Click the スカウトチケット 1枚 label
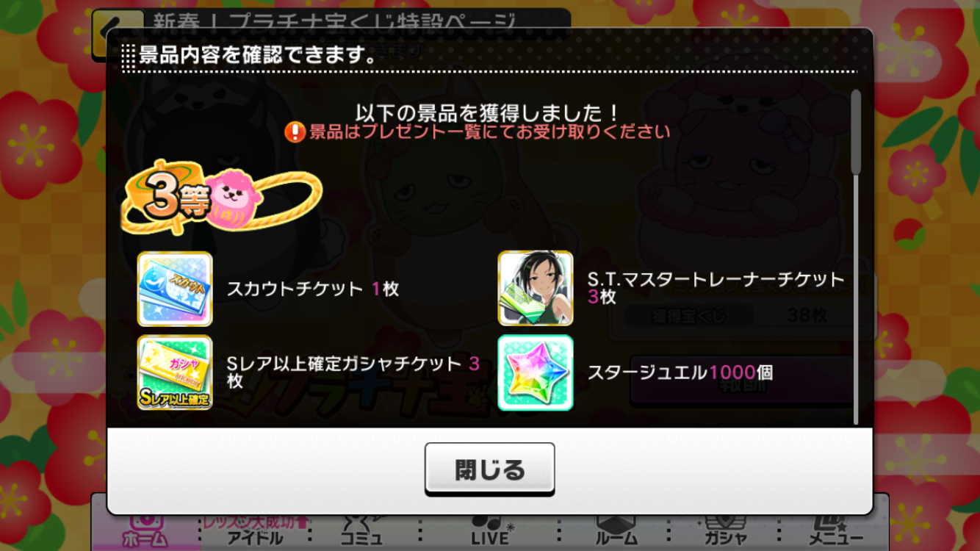Screen dimensions: 980x551 click(313, 289)
